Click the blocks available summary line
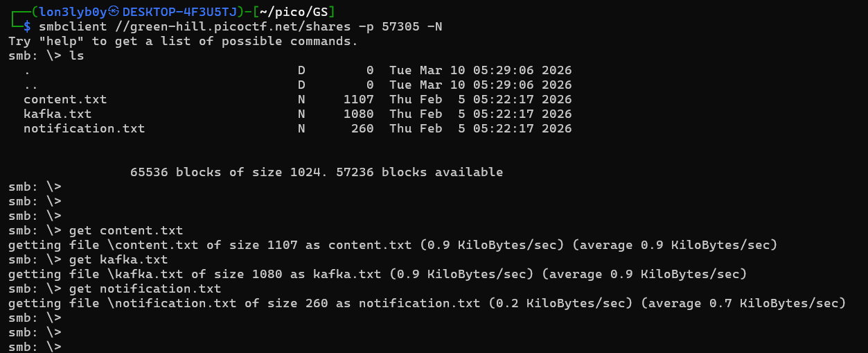This screenshot has height=353, width=868. tap(317, 172)
